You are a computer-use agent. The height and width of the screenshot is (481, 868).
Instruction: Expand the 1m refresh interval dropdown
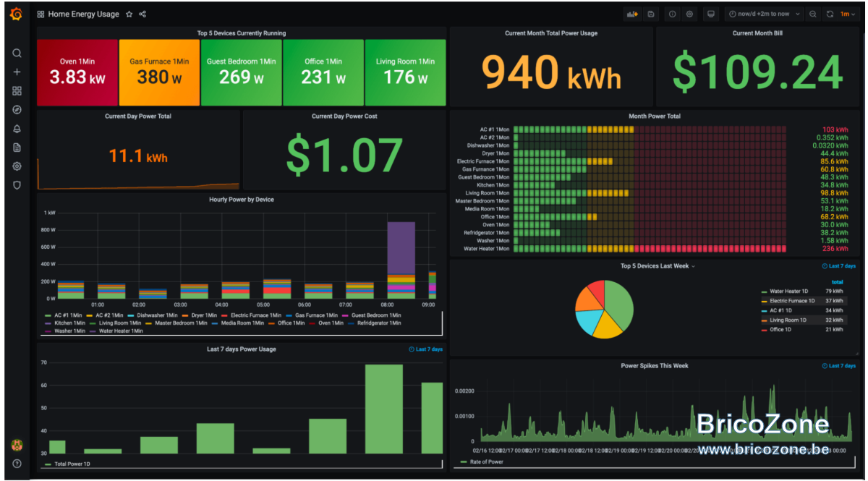pyautogui.click(x=848, y=14)
